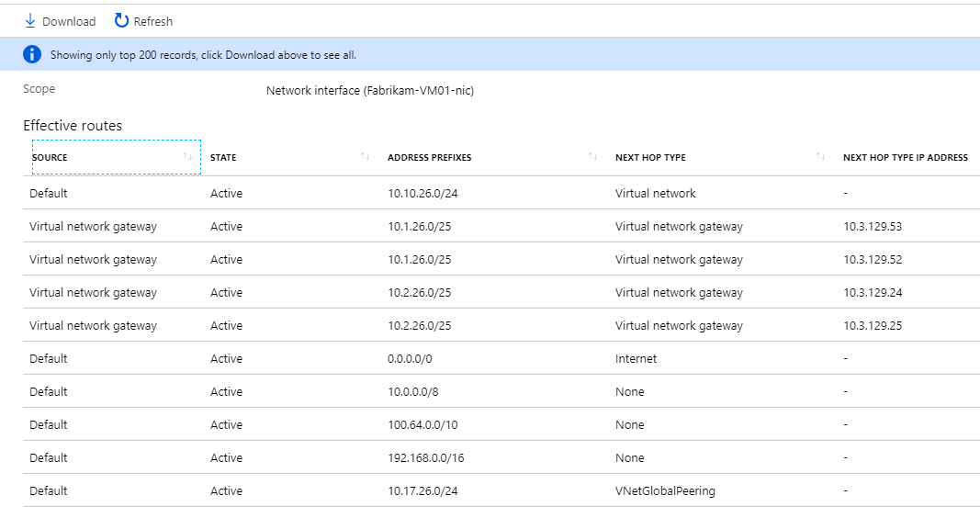Click NEXT HOP TYPE IP ADDRESS header
Viewport: 980px width, 529px height.
point(905,157)
